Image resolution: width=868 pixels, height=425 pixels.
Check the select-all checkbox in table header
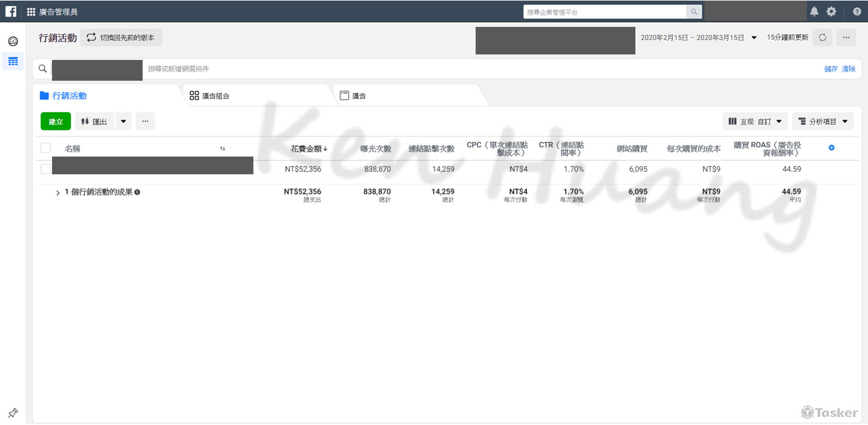point(45,147)
